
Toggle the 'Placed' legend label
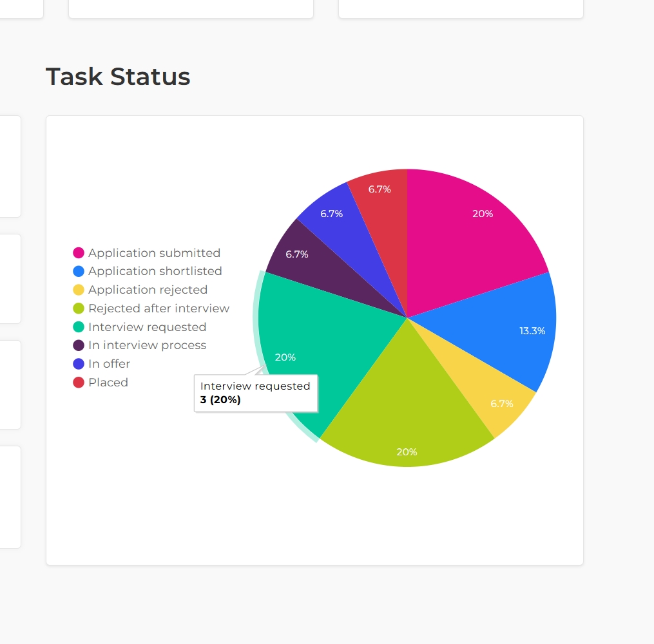108,383
